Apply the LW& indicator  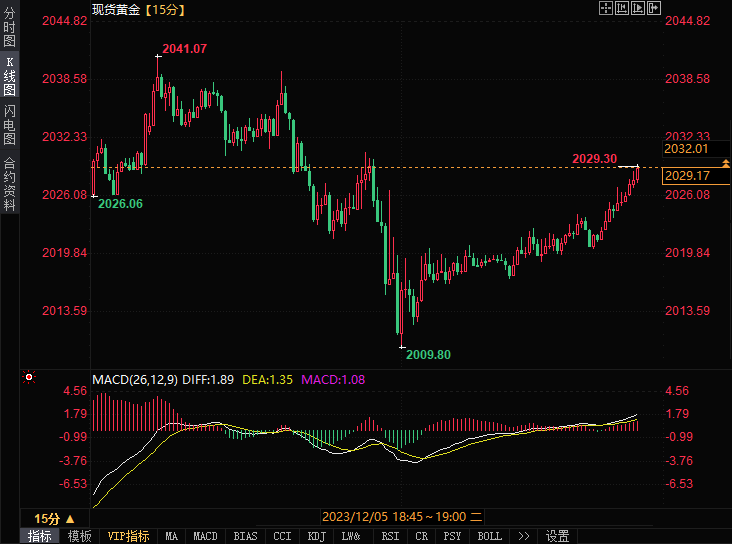tap(351, 536)
